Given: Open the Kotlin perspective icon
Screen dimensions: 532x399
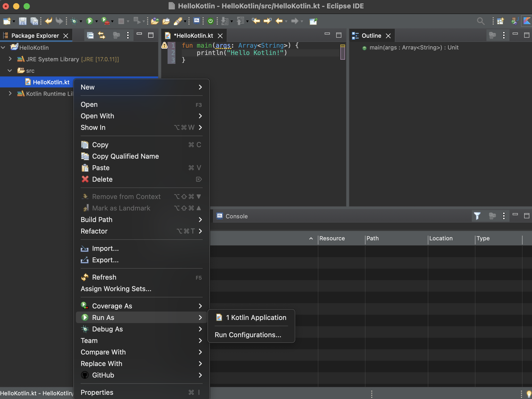Looking at the screenshot, I should click(527, 21).
